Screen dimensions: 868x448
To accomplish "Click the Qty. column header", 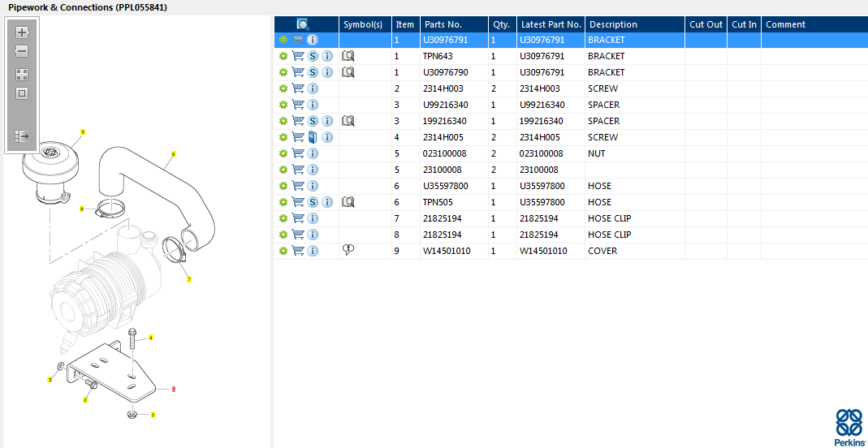I will pos(502,24).
